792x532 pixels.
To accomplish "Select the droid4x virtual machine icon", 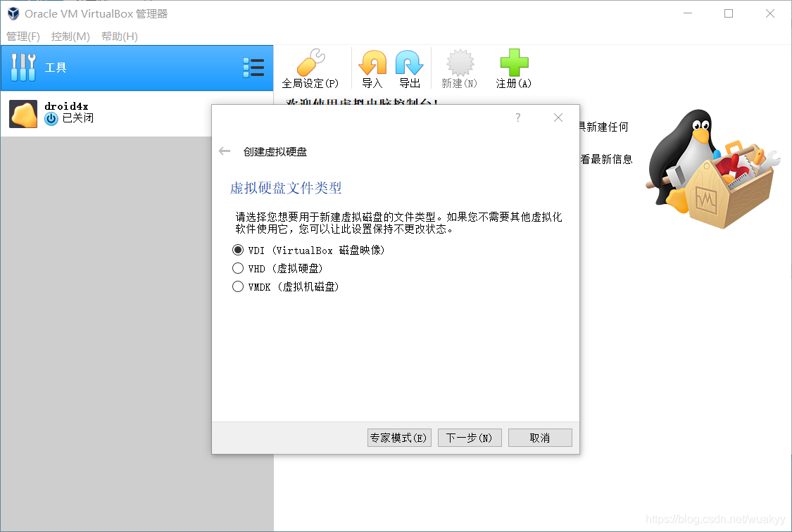I will (23, 113).
